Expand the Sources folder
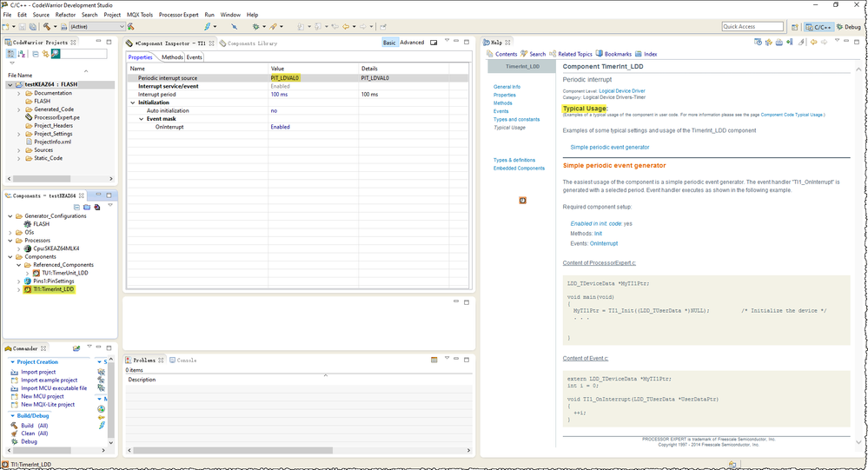 [19, 150]
